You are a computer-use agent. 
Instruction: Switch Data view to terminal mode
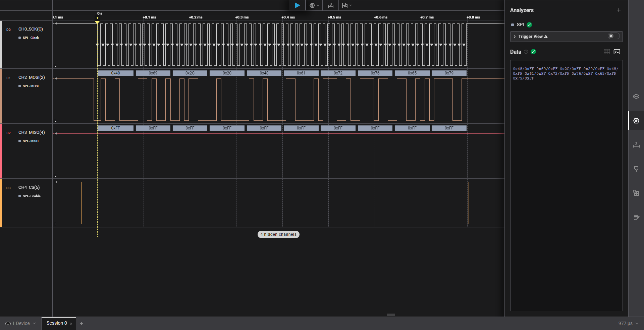tap(617, 52)
